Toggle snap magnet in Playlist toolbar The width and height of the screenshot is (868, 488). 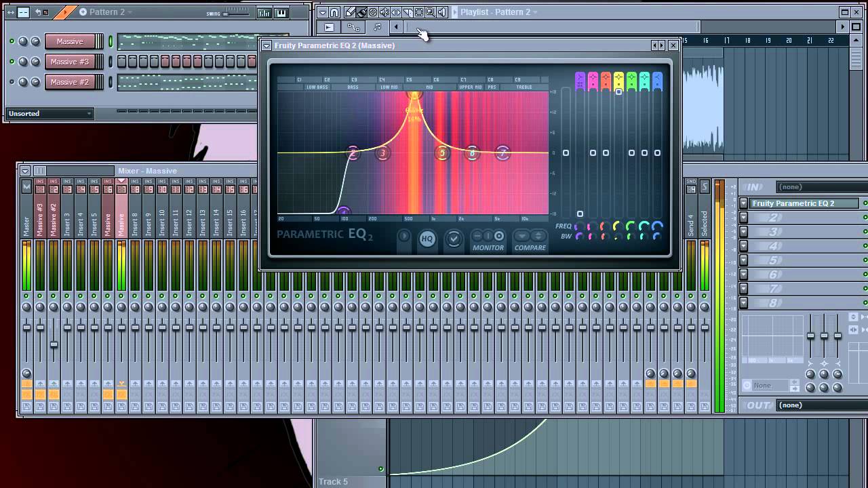tap(334, 12)
